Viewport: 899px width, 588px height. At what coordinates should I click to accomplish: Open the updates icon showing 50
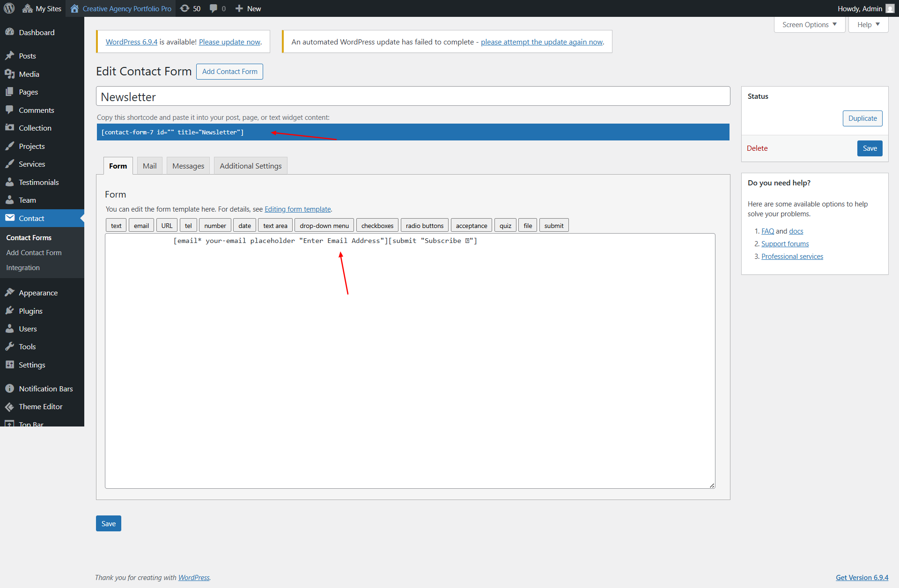185,8
